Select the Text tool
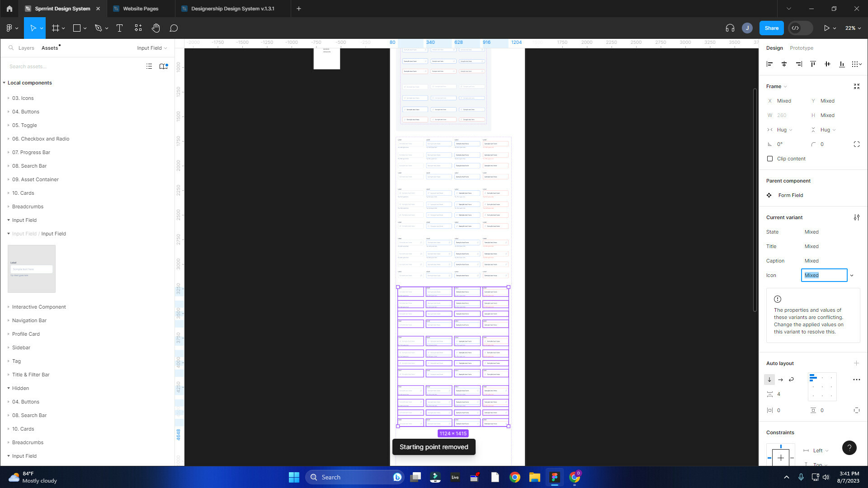868x488 pixels. click(119, 28)
